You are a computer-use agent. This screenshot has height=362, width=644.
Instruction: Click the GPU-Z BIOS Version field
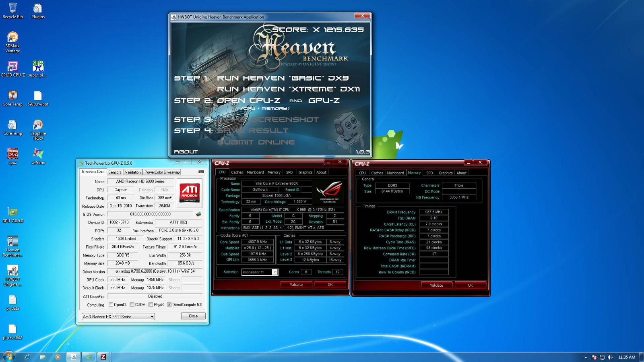(150, 214)
